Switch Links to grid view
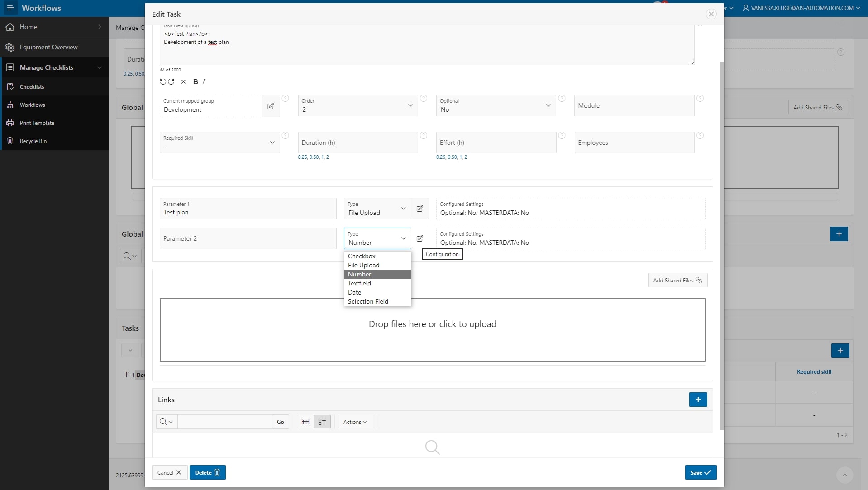The image size is (868, 490). click(x=305, y=422)
